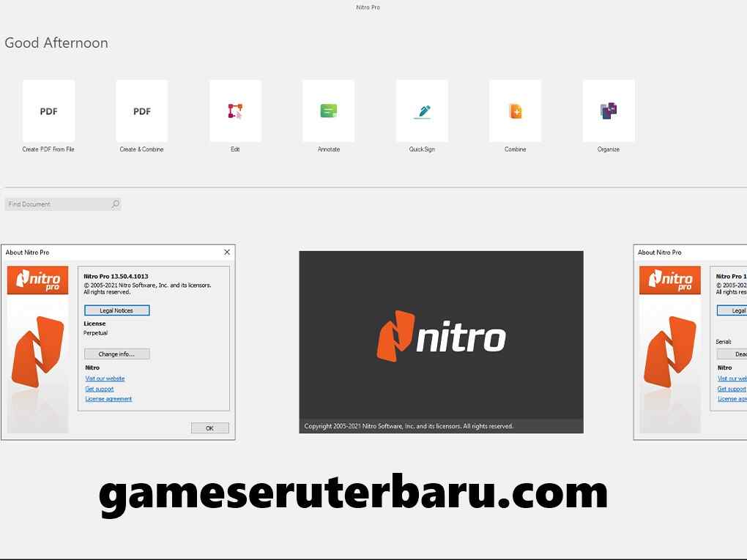The height and width of the screenshot is (560, 747).
Task: Click the Find Document search field
Action: pyautogui.click(x=63, y=204)
